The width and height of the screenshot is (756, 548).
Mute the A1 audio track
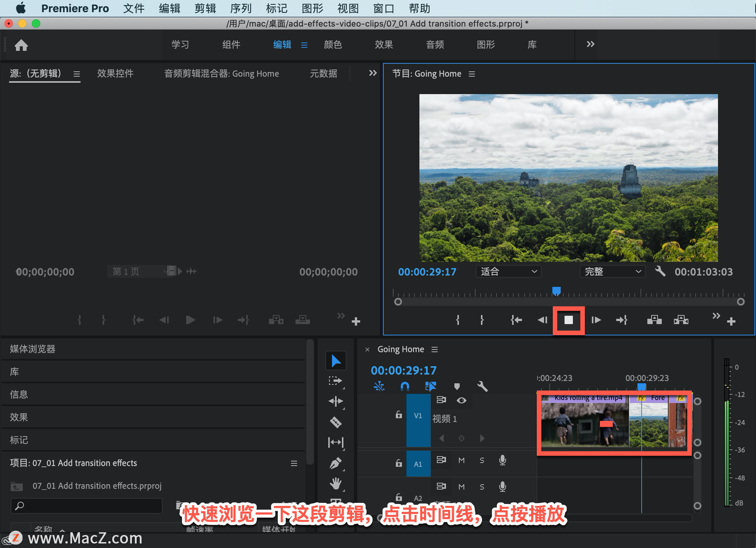[461, 460]
